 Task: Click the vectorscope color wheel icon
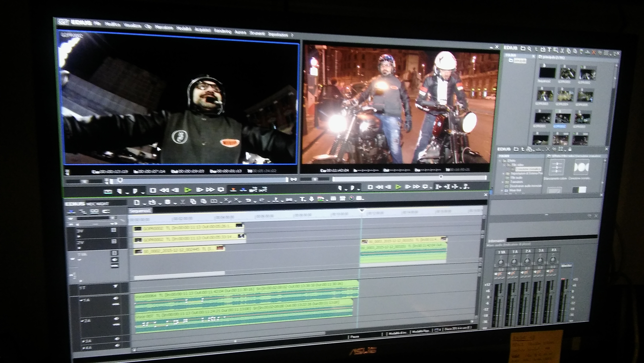pos(352,198)
